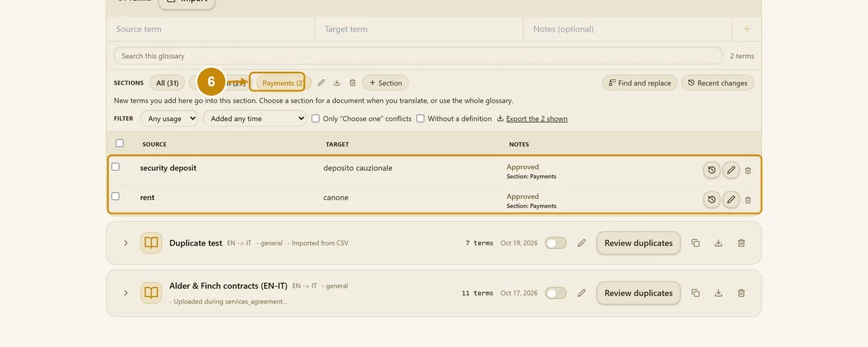The image size is (868, 347).
Task: Click the "7 terms" count
Action: [x=479, y=243]
